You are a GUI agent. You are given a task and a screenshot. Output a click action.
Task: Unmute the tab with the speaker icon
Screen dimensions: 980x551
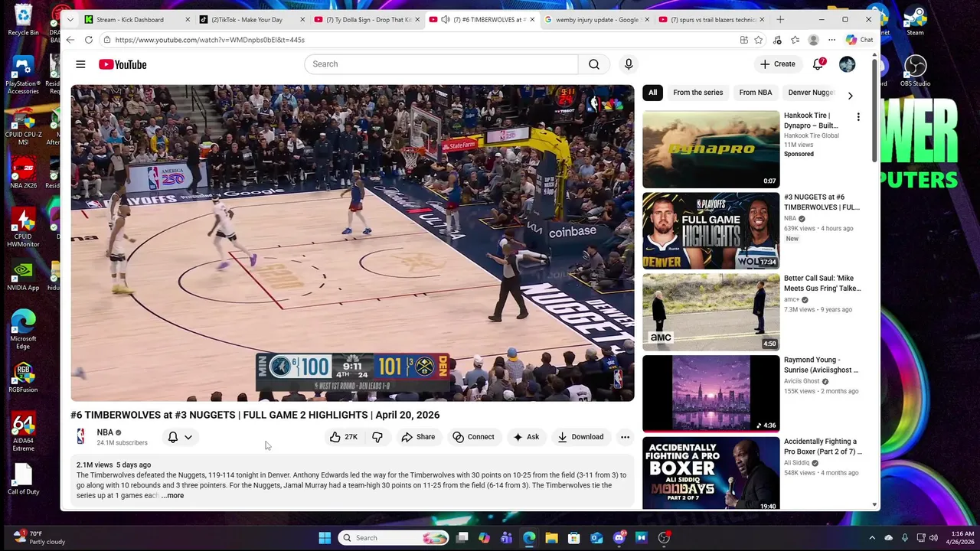click(x=445, y=19)
